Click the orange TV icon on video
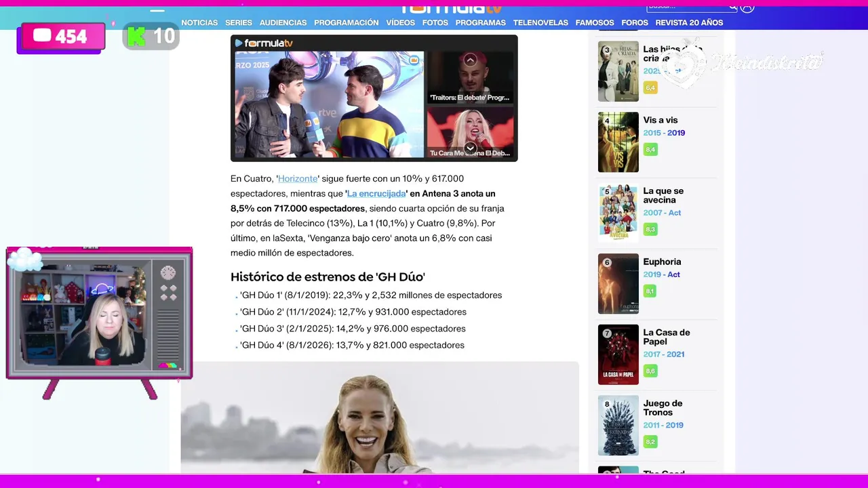The width and height of the screenshot is (868, 488). 414,60
